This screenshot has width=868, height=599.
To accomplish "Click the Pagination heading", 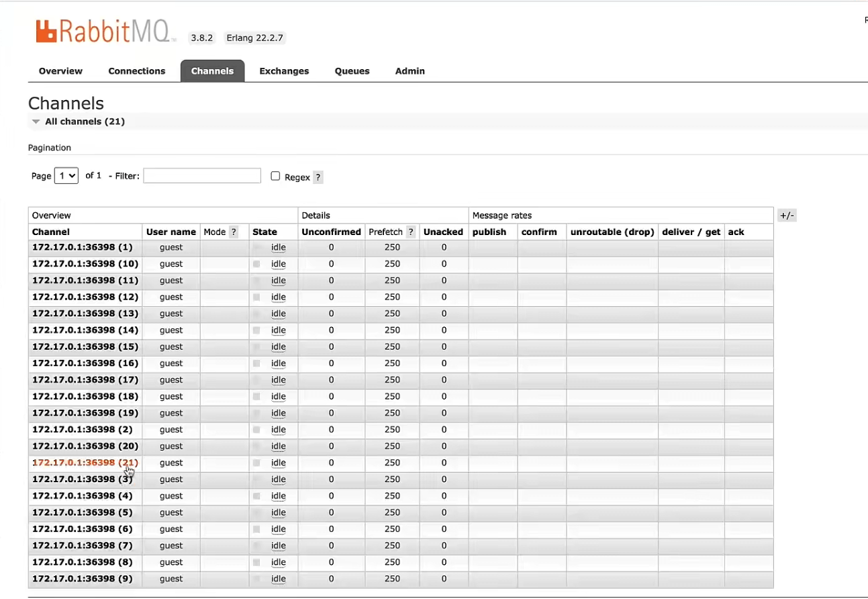I will pyautogui.click(x=50, y=148).
